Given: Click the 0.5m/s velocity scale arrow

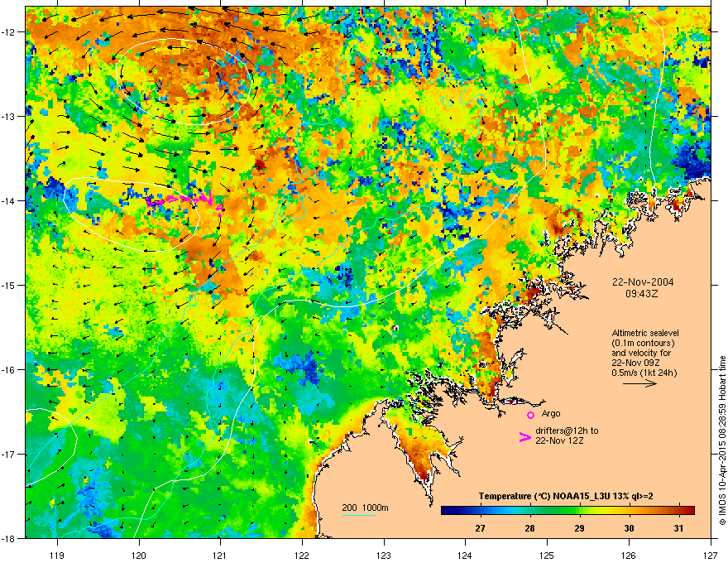Looking at the screenshot, I should 639,383.
